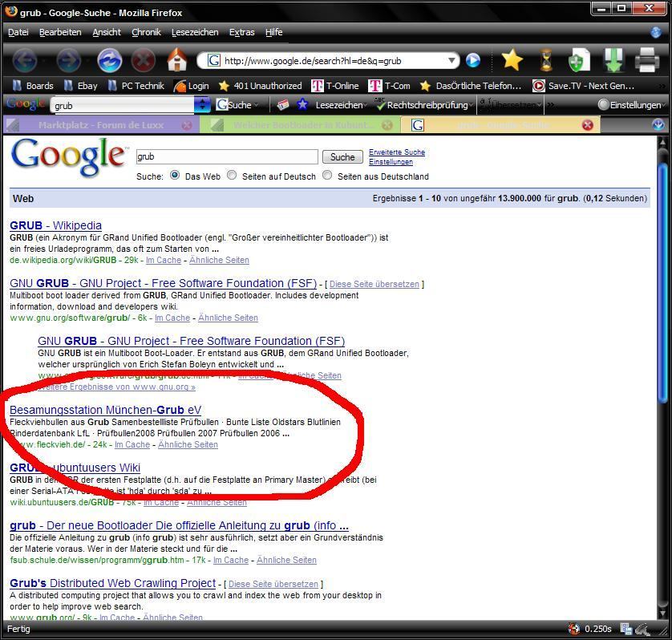Open the Lesezeichen menu in the menu bar
672x640 pixels.
(x=195, y=32)
